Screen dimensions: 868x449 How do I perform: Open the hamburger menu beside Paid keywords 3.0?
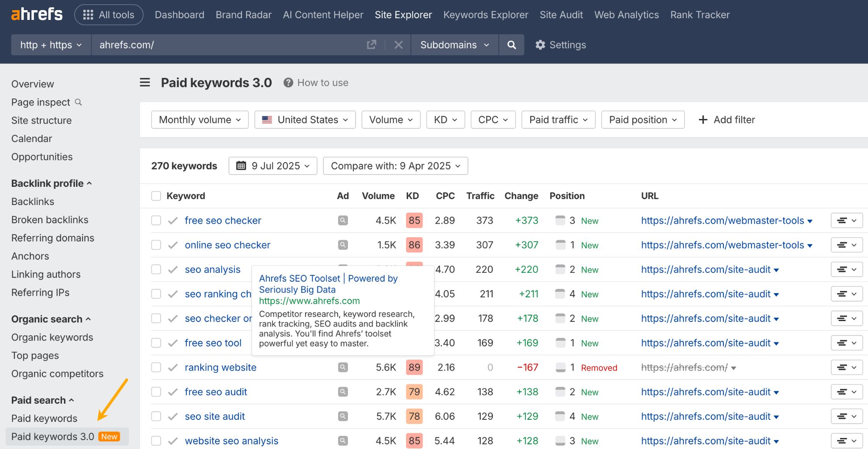tap(145, 82)
